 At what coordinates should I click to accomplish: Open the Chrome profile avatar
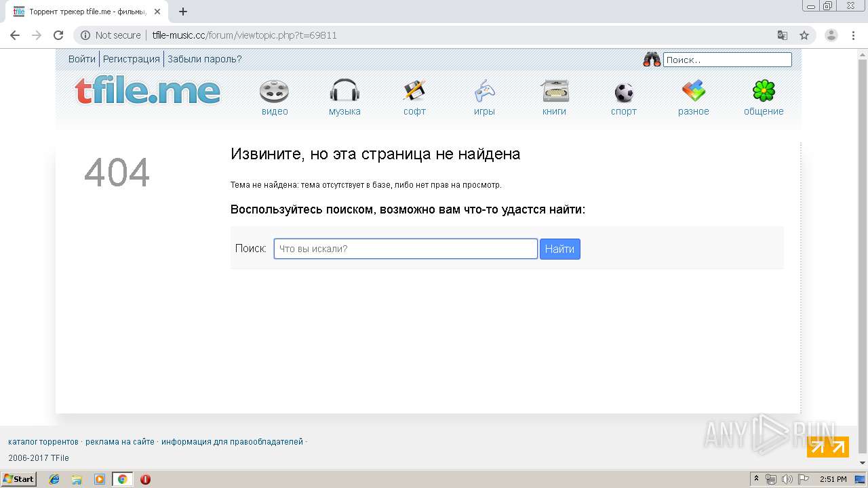pos(831,35)
